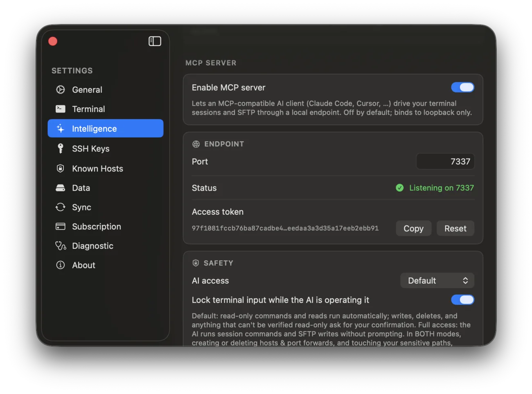Viewport: 532px width, 394px height.
Task: Select the Intelligence settings section
Action: [106, 128]
